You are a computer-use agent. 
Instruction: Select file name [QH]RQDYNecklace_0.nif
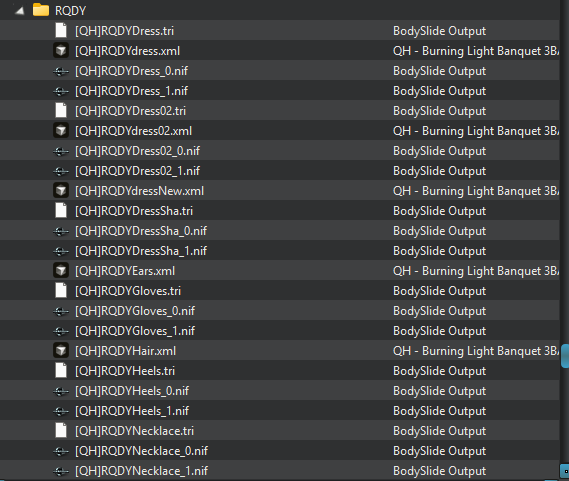pos(142,451)
